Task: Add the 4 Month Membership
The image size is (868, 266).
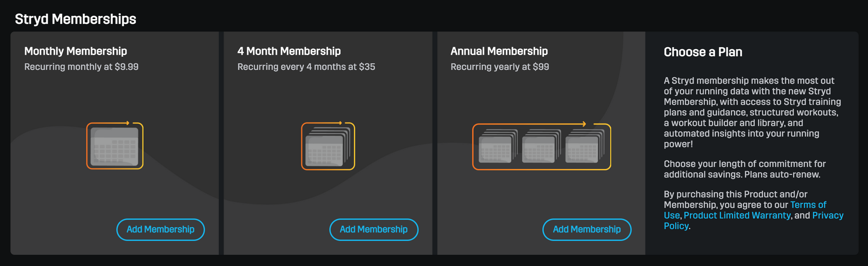Action: [373, 230]
